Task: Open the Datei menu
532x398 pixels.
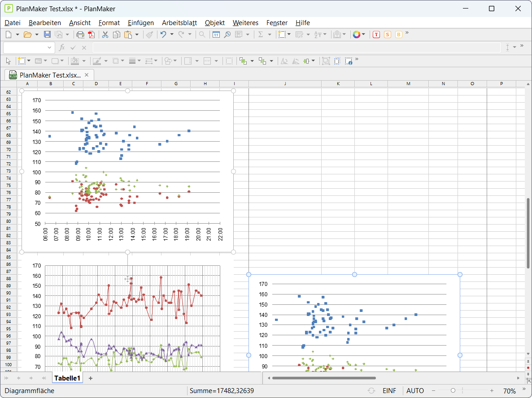Action: point(13,23)
